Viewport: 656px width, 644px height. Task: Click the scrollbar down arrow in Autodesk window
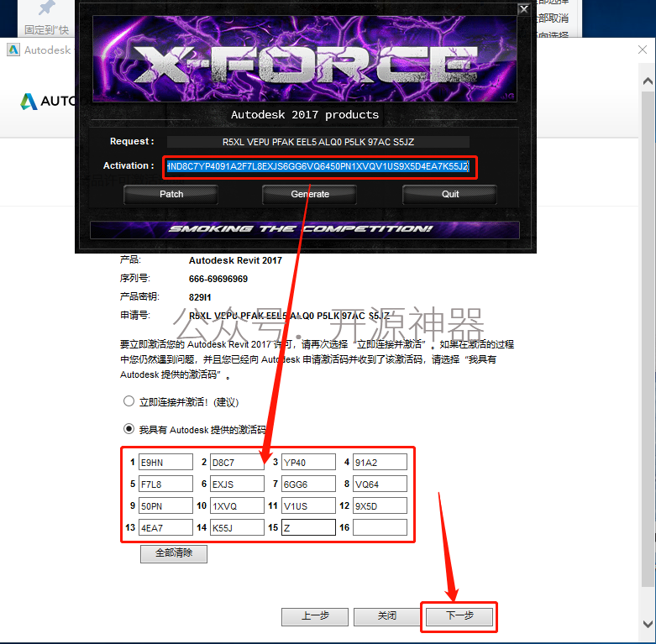click(648, 624)
